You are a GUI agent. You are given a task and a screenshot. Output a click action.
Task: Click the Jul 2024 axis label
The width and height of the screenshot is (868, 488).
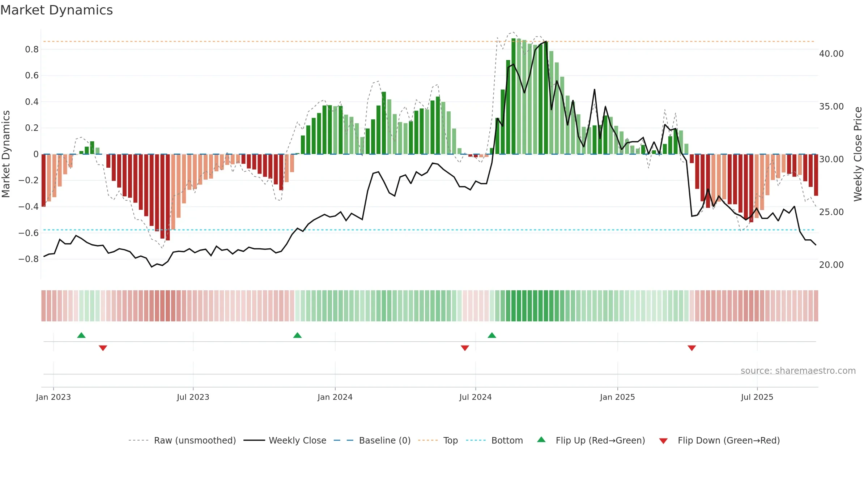[476, 397]
